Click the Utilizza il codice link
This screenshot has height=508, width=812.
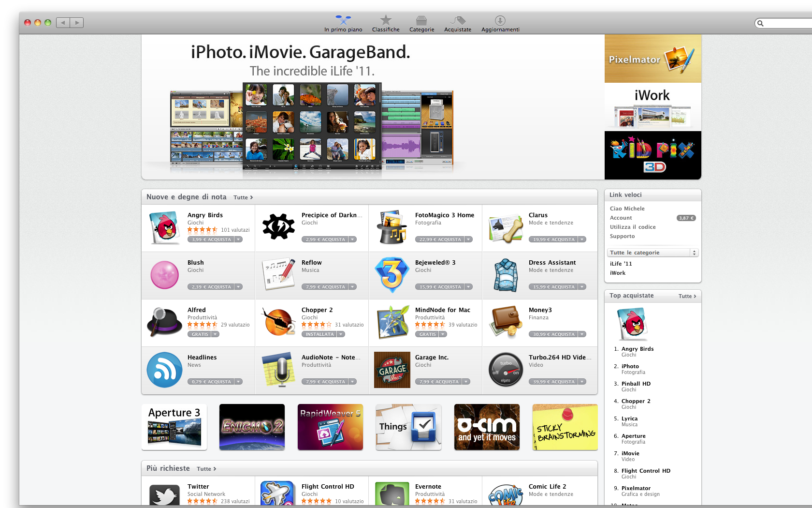coord(633,227)
